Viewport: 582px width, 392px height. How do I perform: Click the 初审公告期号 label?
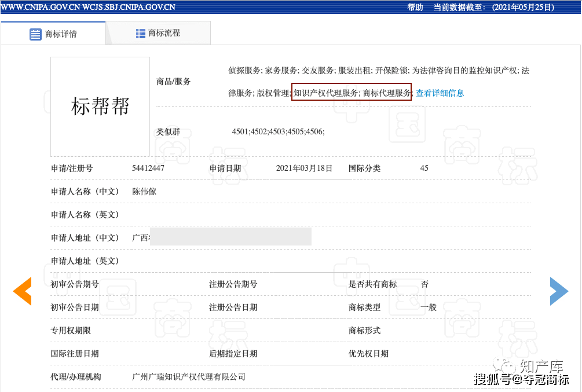pyautogui.click(x=75, y=284)
